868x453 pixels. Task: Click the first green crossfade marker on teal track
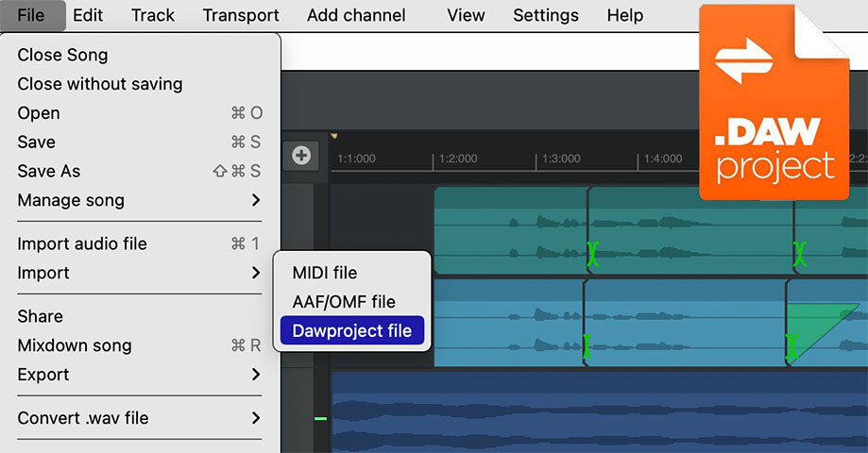pos(593,253)
